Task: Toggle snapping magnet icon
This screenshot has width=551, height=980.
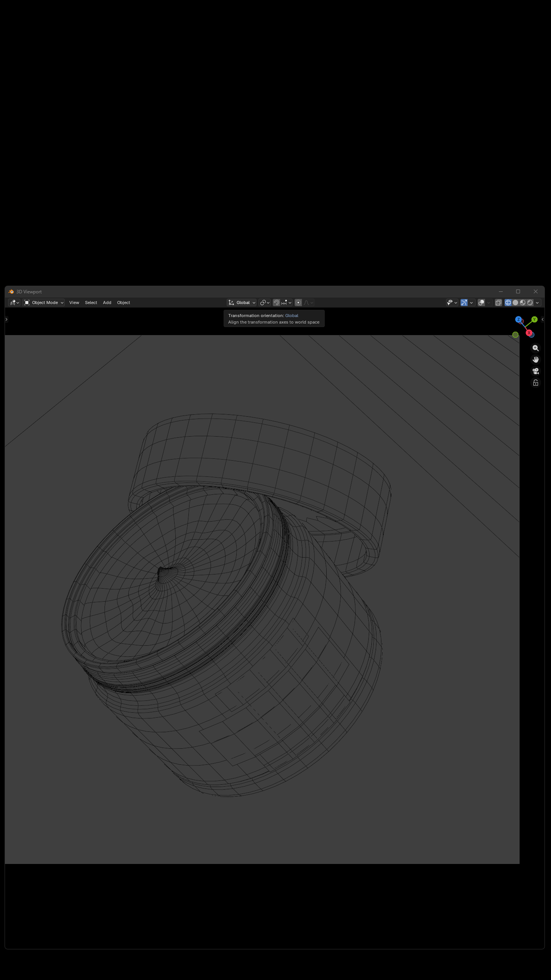Action: tap(276, 303)
